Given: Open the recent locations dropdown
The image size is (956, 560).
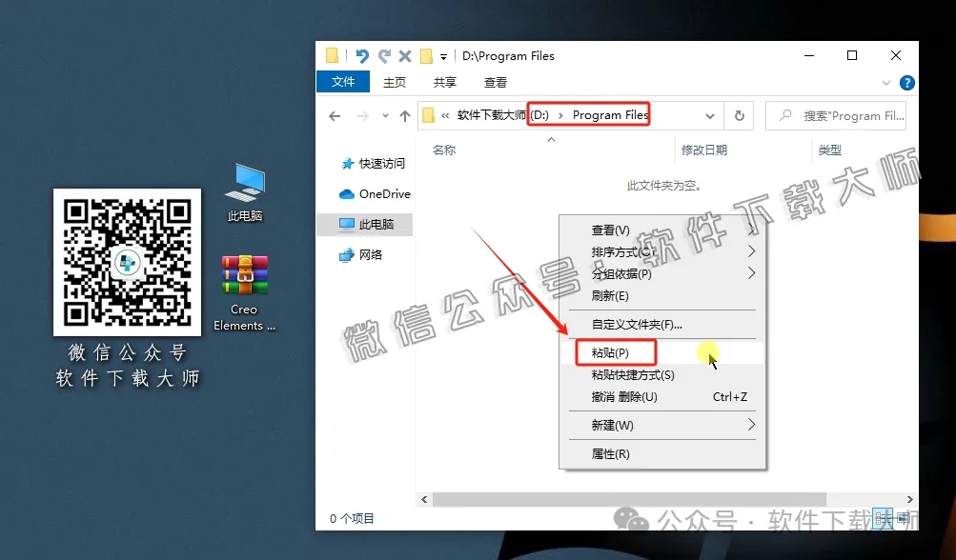Looking at the screenshot, I should 385,116.
